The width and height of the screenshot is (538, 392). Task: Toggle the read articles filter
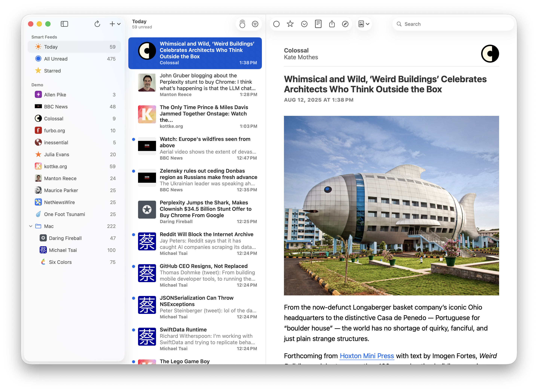(255, 24)
